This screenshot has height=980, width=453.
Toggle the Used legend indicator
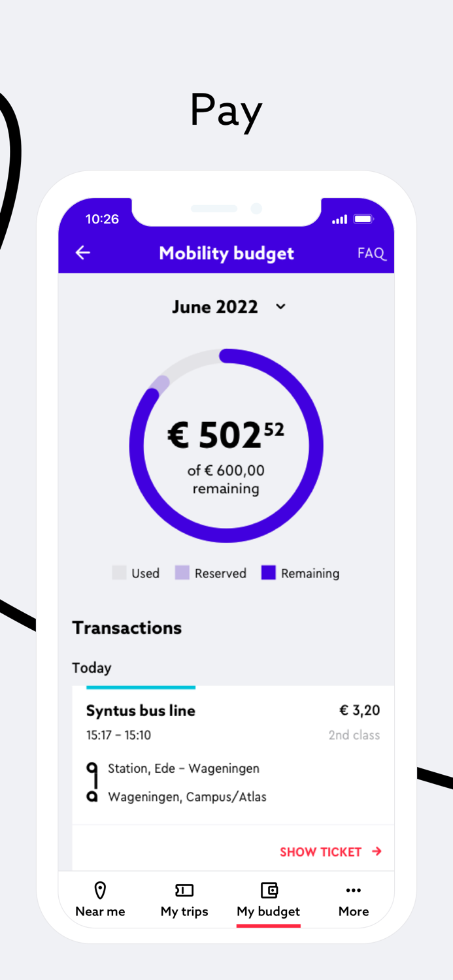coord(120,573)
